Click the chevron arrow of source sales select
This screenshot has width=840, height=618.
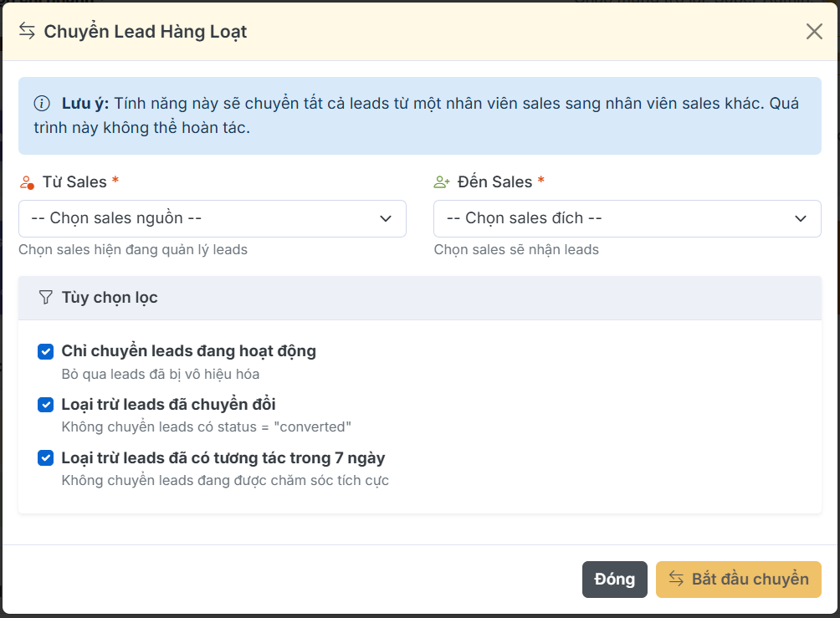pyautogui.click(x=386, y=219)
